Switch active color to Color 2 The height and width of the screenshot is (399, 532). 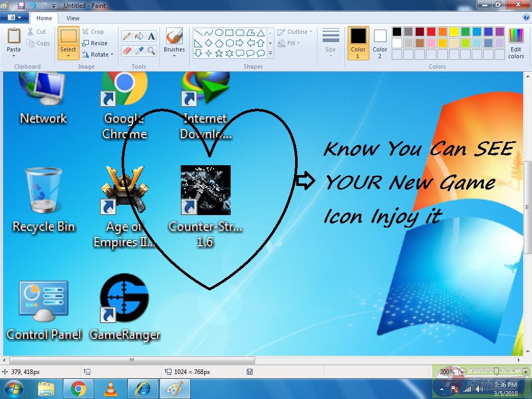(x=380, y=43)
